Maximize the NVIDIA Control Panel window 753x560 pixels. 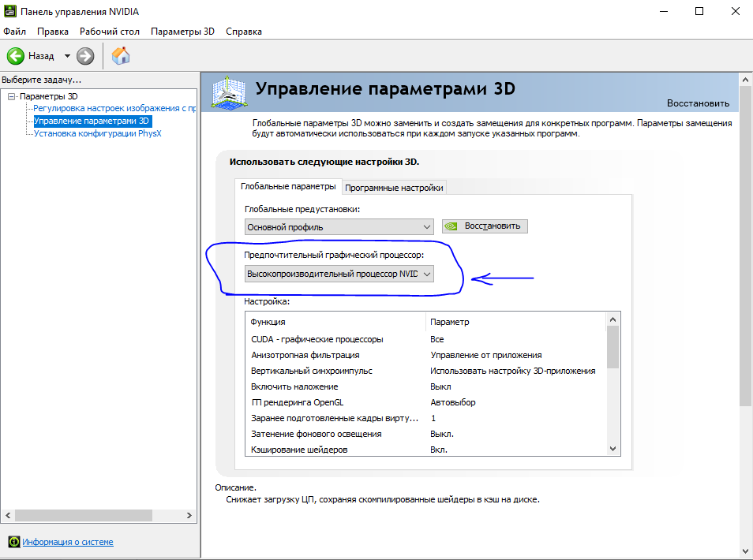click(x=699, y=11)
